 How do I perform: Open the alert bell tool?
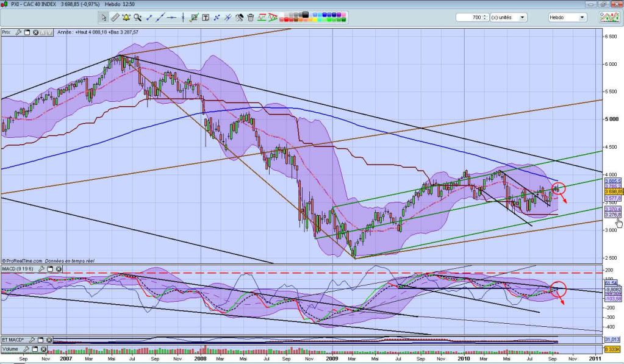126,18
